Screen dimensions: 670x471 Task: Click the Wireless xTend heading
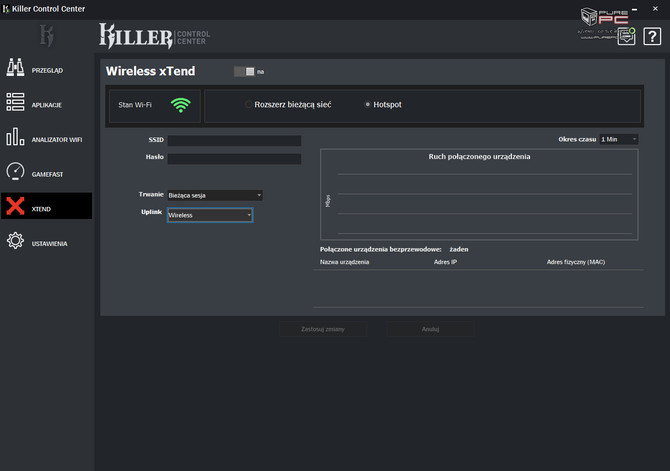150,71
